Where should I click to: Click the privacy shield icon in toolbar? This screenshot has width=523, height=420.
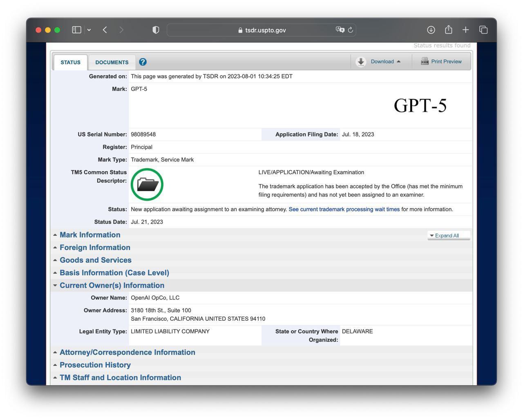pos(156,30)
